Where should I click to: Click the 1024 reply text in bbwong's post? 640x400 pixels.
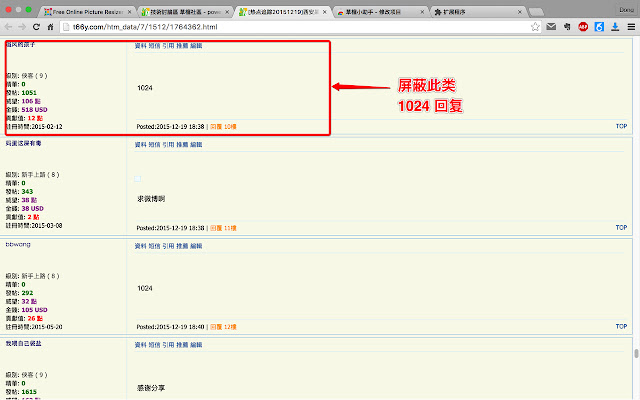145,288
